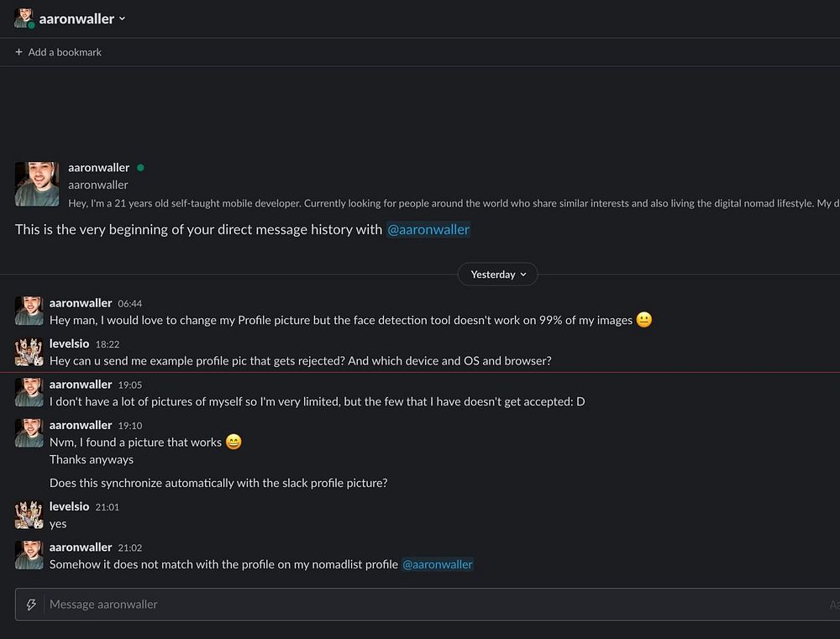Screen dimensions: 840x639
Task: Open the 18:22 timestamp link
Action: coord(108,344)
